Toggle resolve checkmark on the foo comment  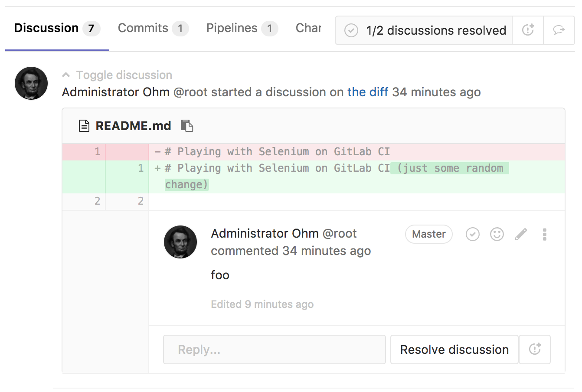(472, 234)
